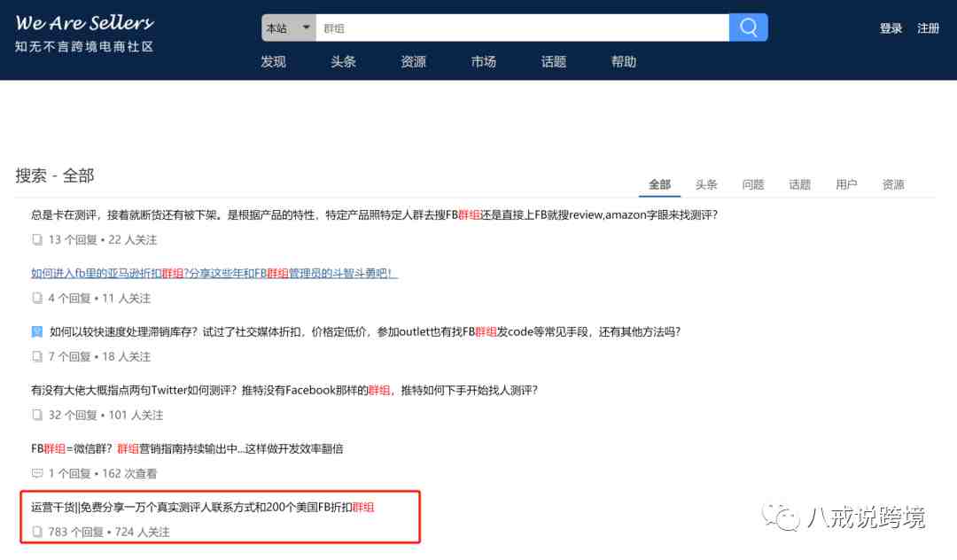Open the 市场 navigation menu
This screenshot has height=560, width=957.
[x=484, y=62]
